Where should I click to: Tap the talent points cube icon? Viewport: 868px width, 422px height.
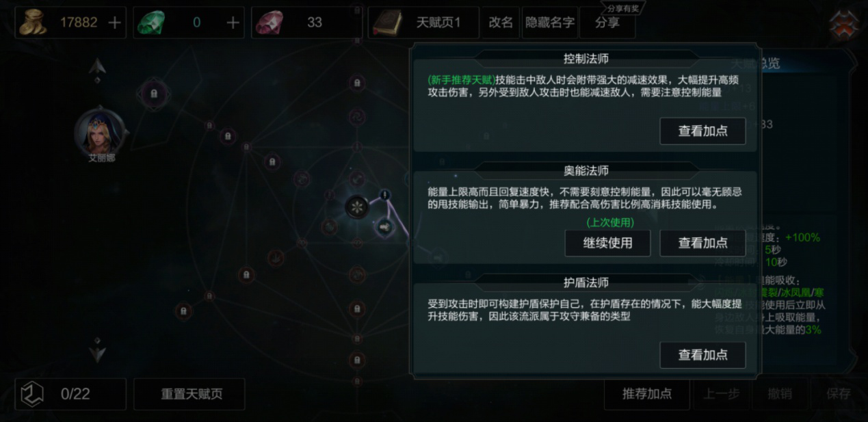[x=31, y=394]
